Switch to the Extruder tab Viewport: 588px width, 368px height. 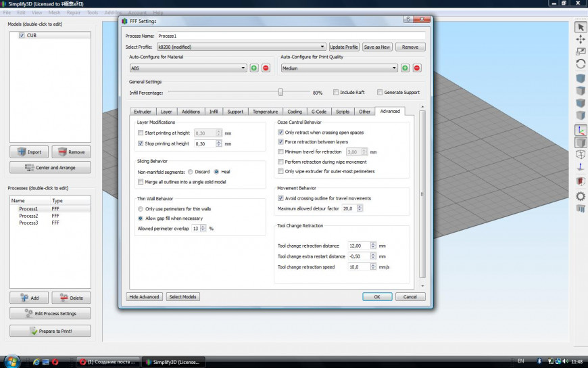143,112
